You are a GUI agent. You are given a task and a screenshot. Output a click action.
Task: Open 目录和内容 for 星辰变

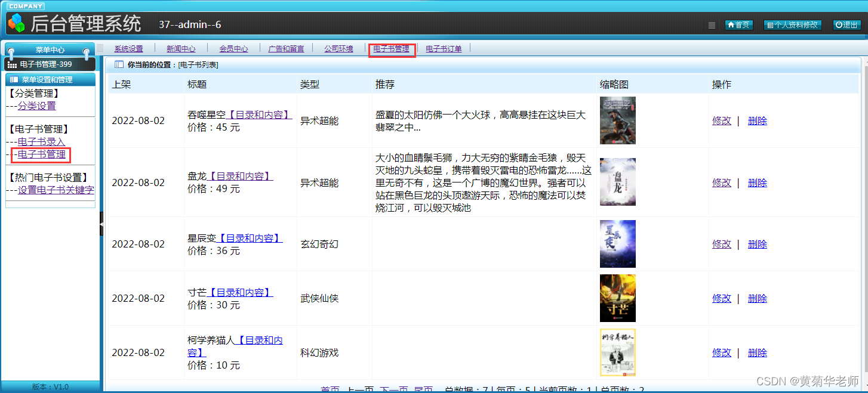click(249, 238)
